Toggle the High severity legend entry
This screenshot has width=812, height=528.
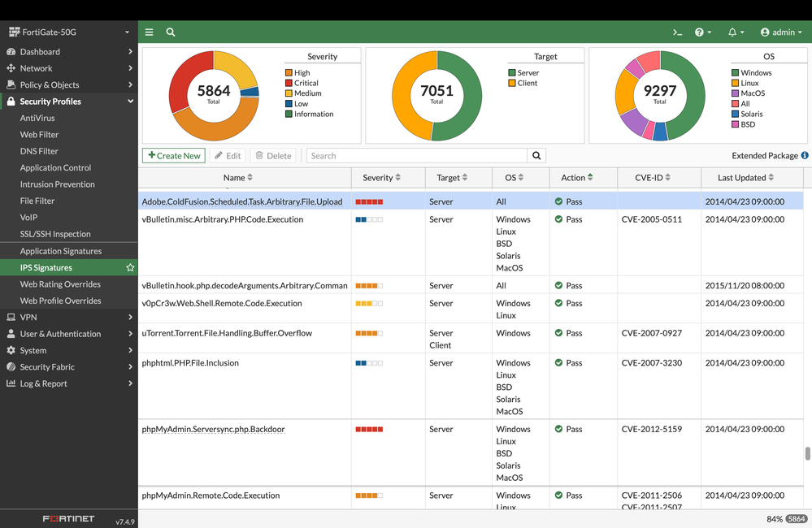point(302,73)
